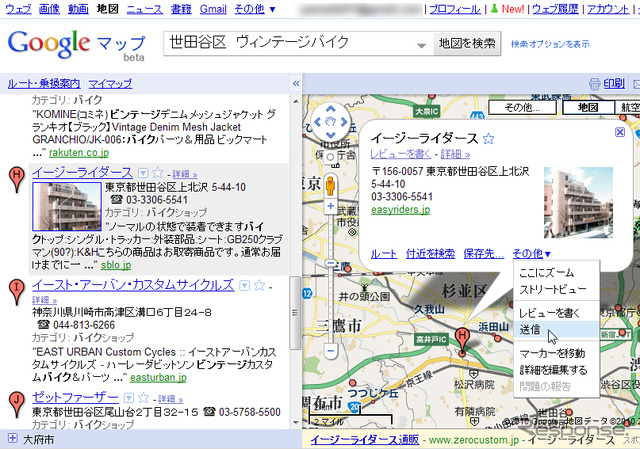The height and width of the screenshot is (449, 640).
Task: Star イースト・アーバン・カスタムサイクルズ result
Action: 259,285
